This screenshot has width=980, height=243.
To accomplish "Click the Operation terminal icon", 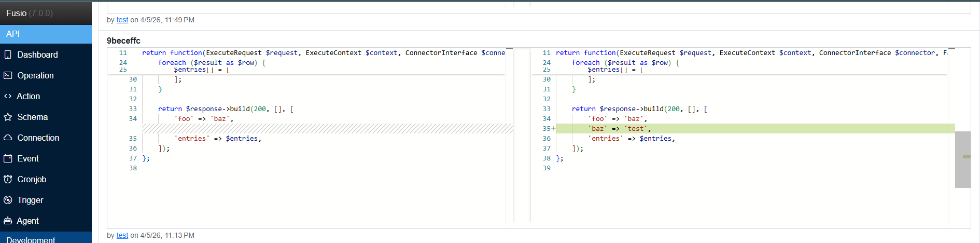I will 8,75.
